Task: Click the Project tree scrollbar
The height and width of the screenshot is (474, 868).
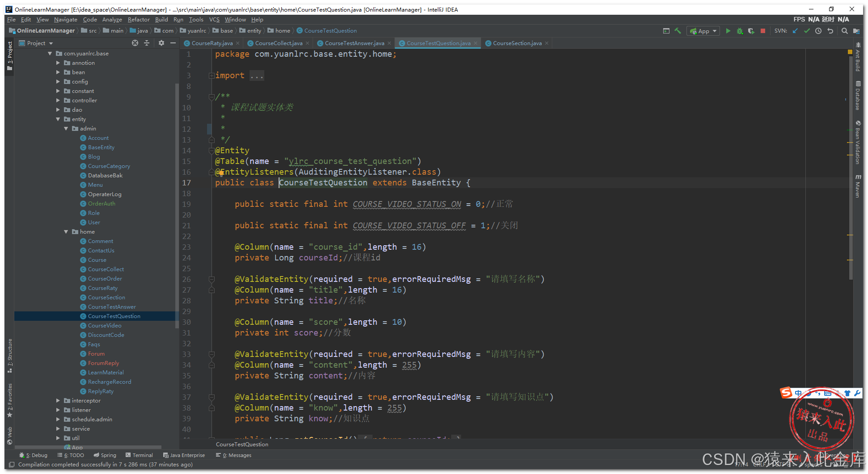Action: 177,206
